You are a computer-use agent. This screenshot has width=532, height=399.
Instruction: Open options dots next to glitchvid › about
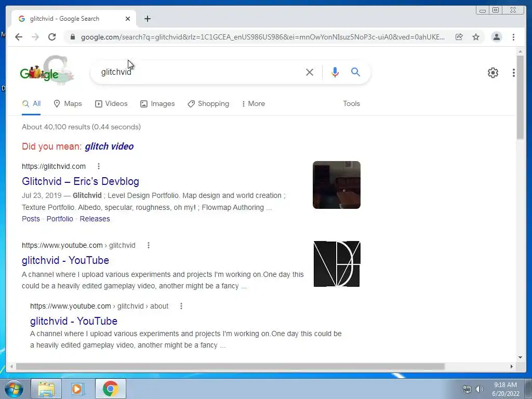coord(181,306)
